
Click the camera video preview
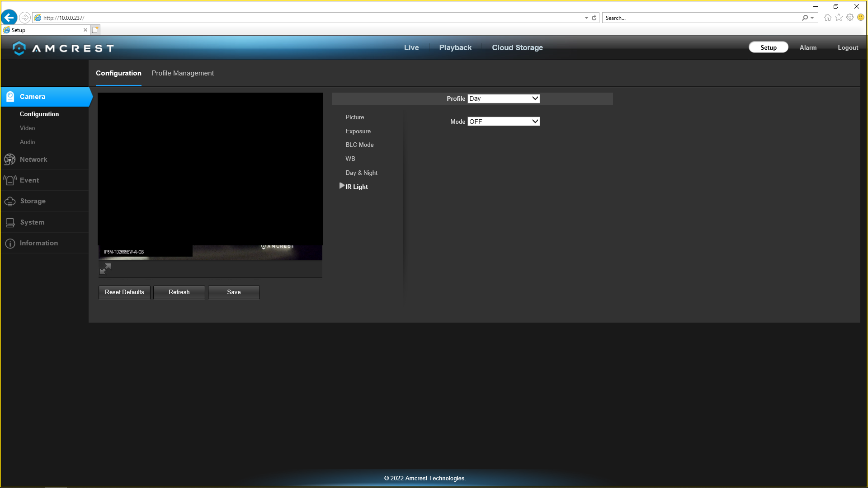210,176
